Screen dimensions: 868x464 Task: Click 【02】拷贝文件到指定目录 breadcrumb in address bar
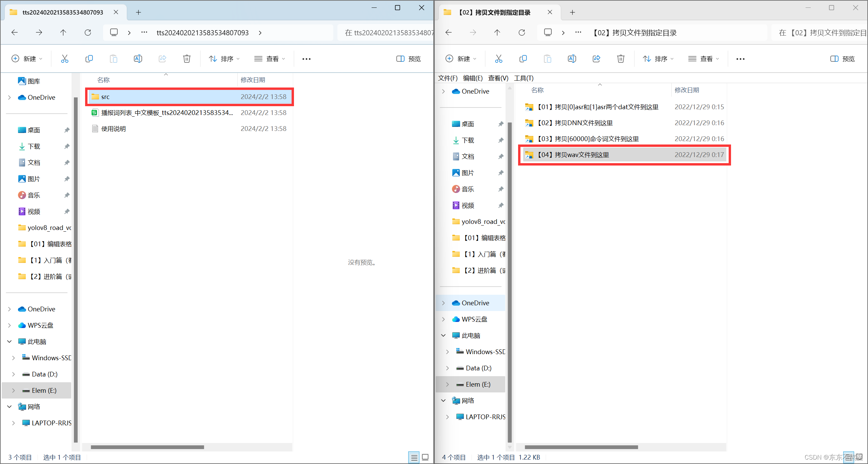tap(634, 33)
